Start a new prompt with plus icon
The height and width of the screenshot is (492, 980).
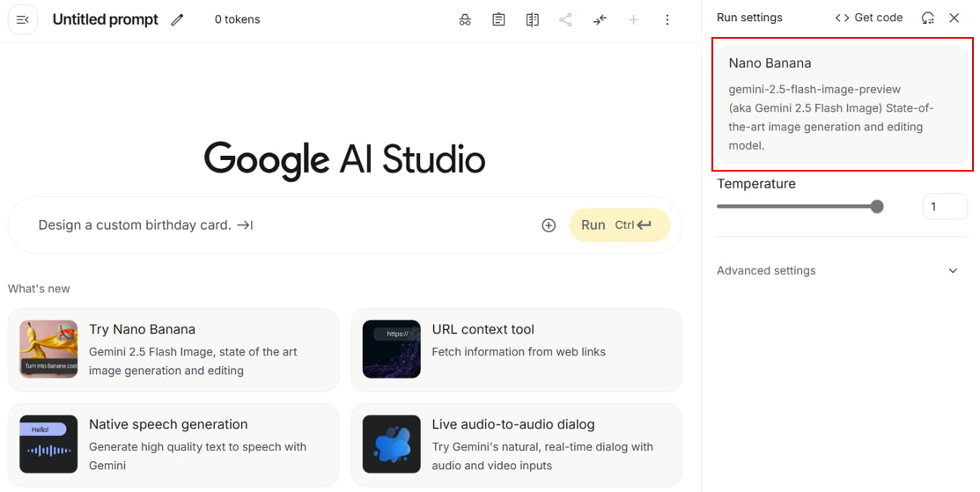[x=633, y=19]
